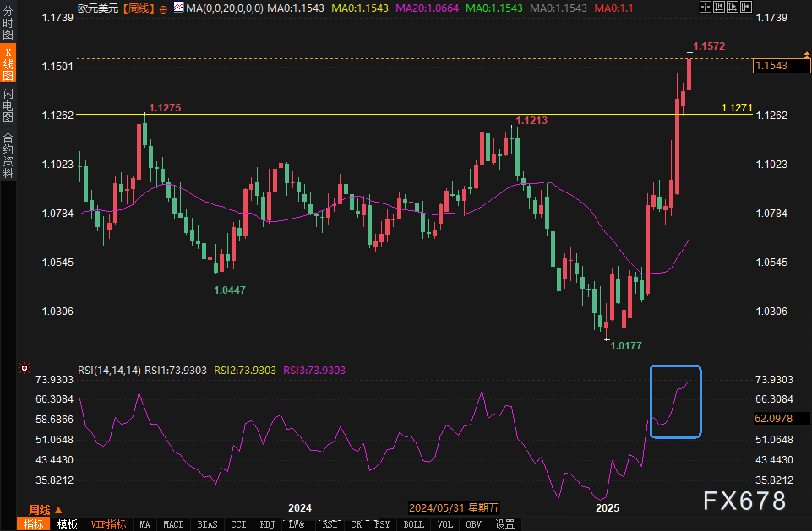Open the 周线 period selector arrow

pyautogui.click(x=58, y=510)
